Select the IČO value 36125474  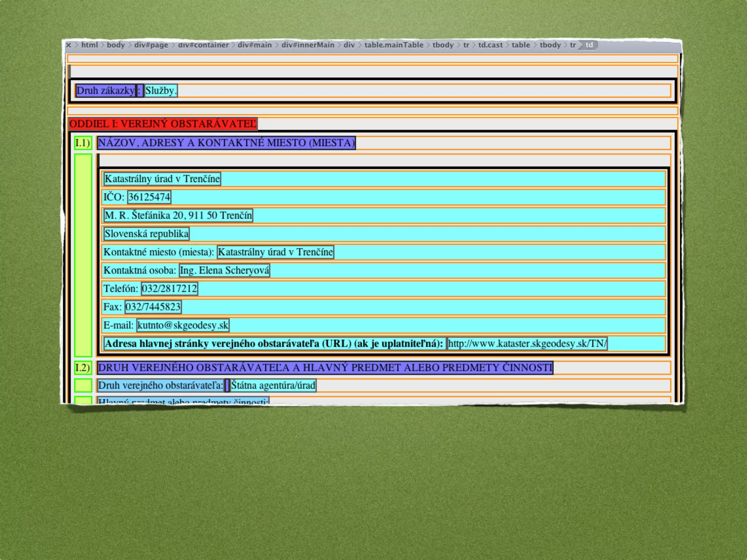point(149,197)
